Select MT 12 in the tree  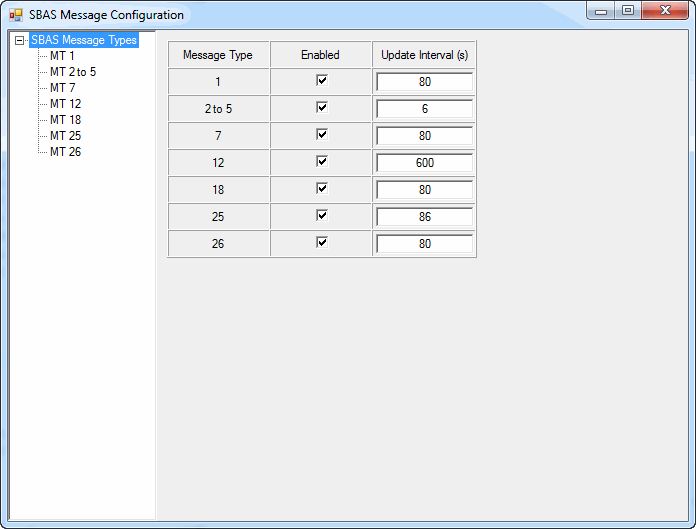tap(65, 104)
